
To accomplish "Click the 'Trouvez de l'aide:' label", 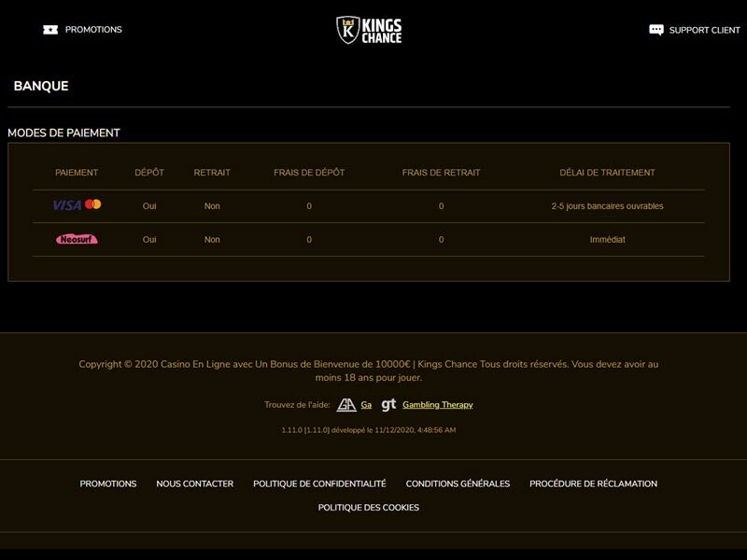I will click(297, 405).
